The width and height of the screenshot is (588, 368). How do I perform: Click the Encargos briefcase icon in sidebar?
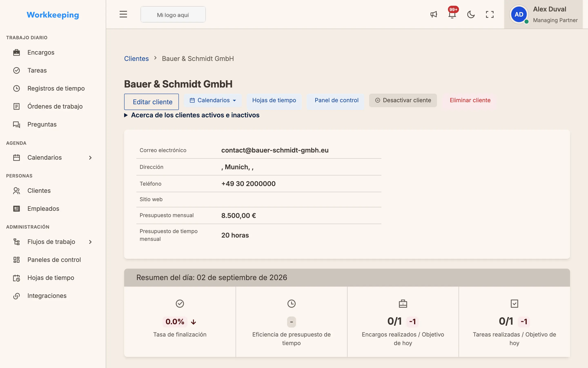[x=17, y=52]
